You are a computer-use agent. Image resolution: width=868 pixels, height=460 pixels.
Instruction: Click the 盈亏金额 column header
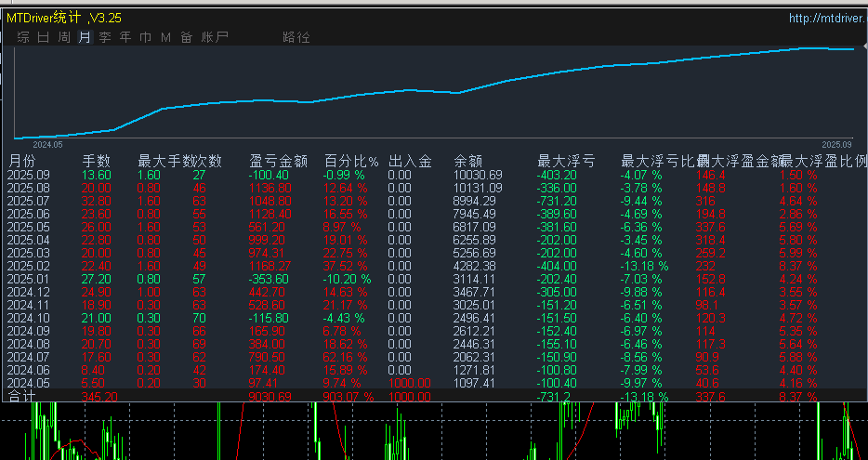[278, 161]
